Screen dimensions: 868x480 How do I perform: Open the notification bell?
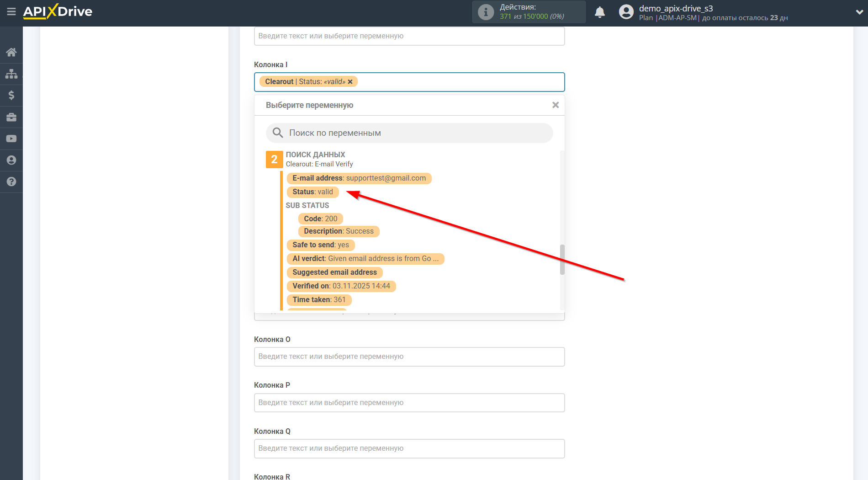coord(600,12)
